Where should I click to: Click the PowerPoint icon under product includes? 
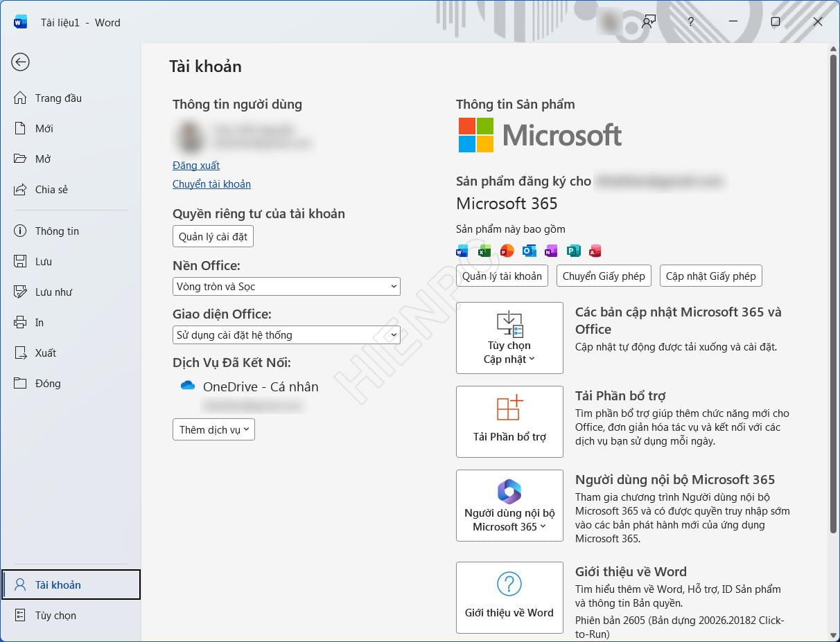[507, 251]
